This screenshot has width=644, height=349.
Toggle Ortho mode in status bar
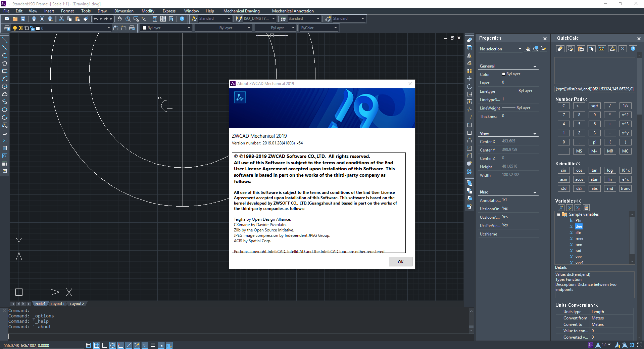pos(105,345)
